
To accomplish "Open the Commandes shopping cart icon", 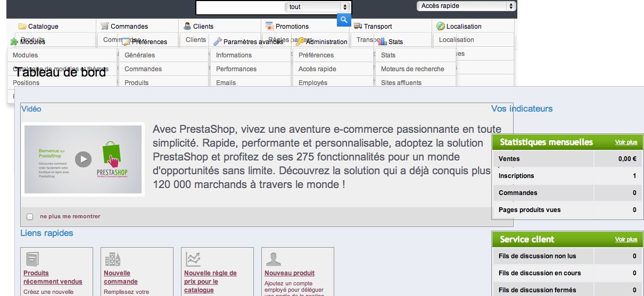I will click(105, 27).
